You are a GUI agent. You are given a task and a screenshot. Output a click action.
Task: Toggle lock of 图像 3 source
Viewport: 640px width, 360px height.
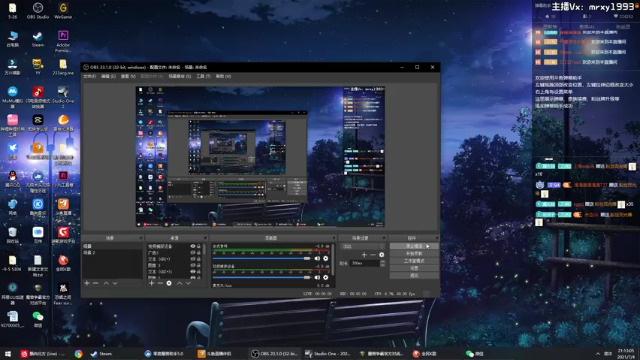coord(199,265)
